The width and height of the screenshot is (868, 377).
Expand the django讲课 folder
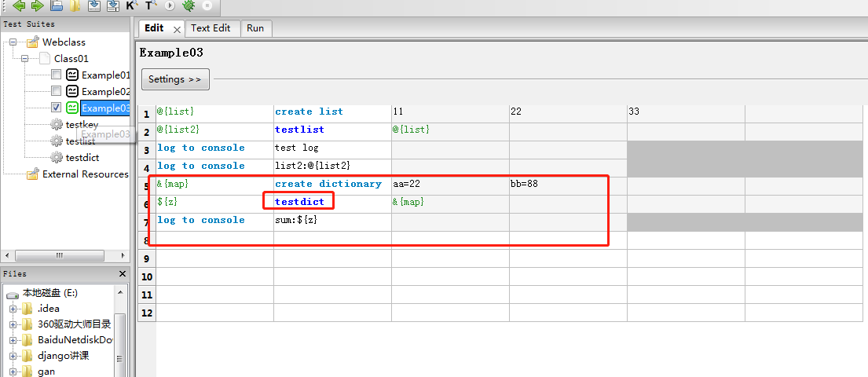click(x=13, y=356)
